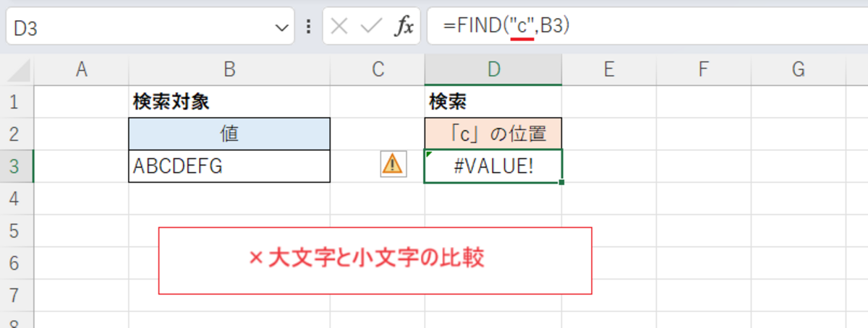Select column B header
The image size is (868, 328).
coord(229,69)
